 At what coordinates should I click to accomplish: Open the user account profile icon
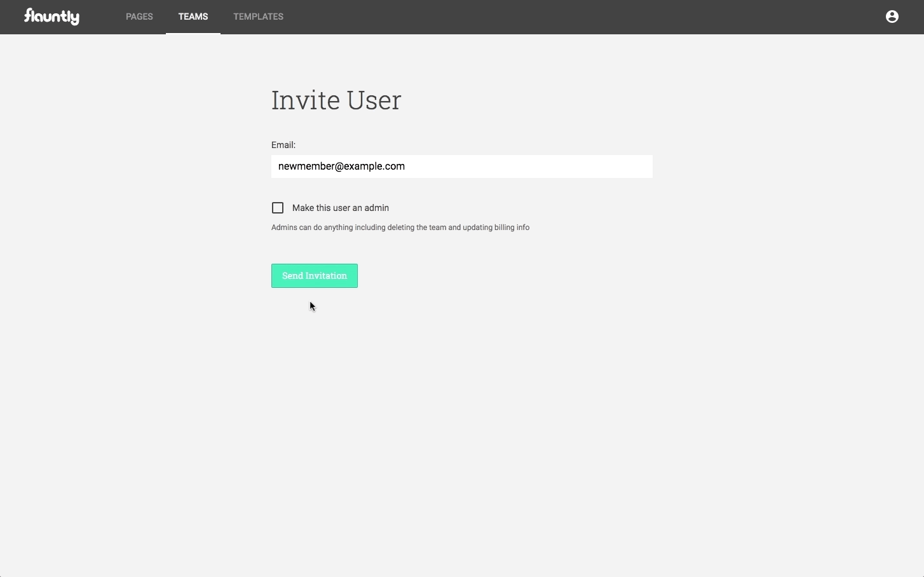point(892,17)
